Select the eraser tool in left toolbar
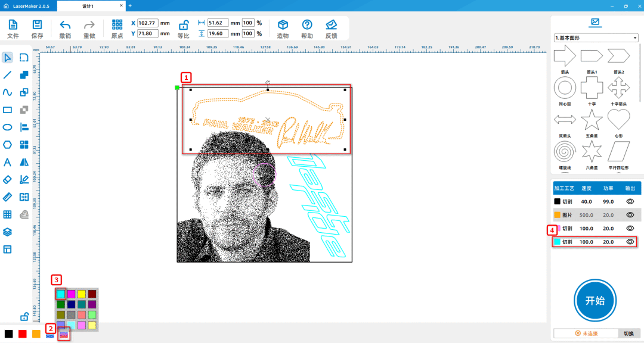Screen dimensions: 644x343 point(8,179)
